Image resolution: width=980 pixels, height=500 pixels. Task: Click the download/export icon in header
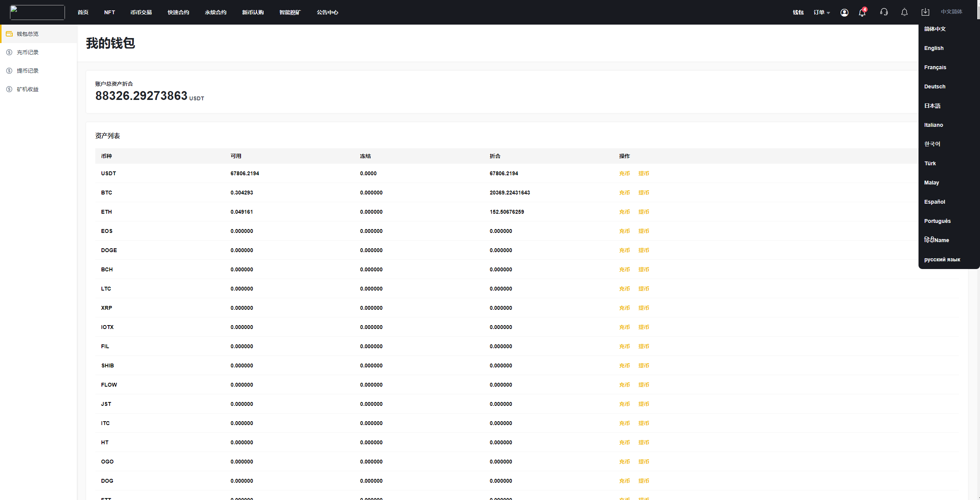[926, 12]
